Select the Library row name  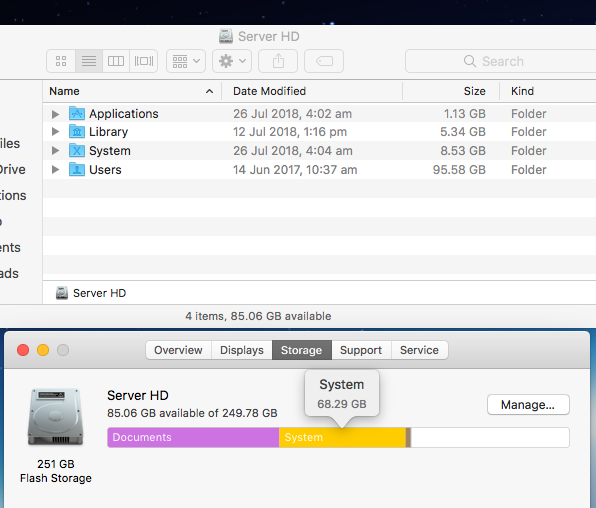tap(108, 132)
